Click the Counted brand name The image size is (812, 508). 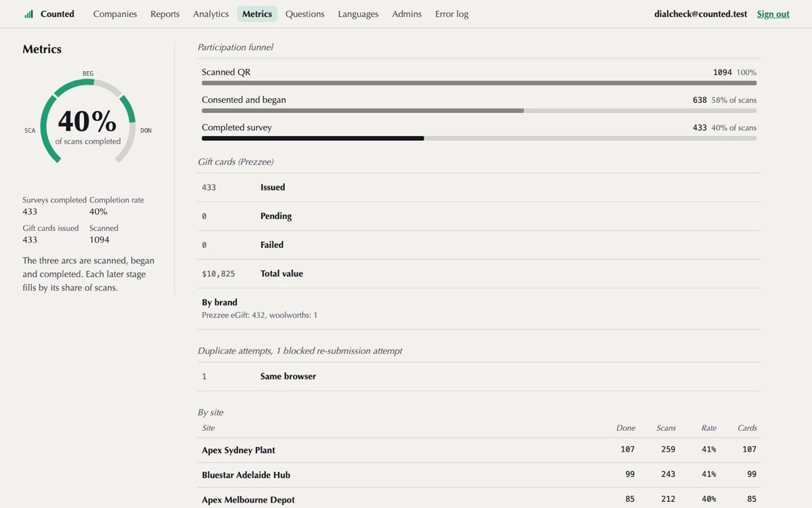(58, 14)
